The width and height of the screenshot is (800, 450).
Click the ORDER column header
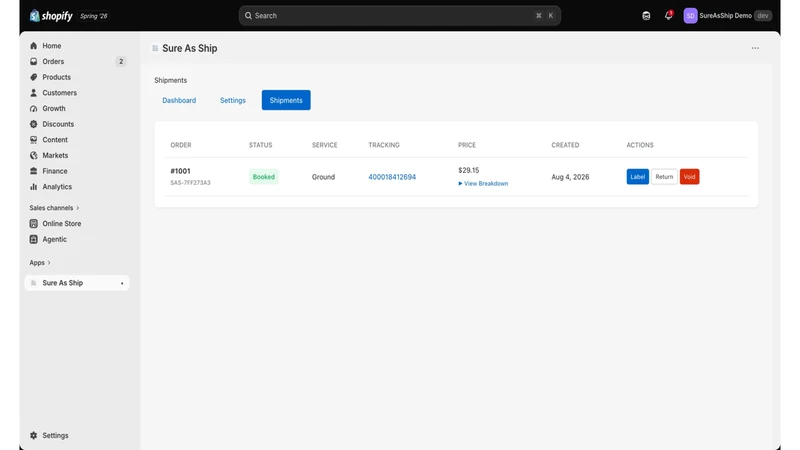coord(181,145)
